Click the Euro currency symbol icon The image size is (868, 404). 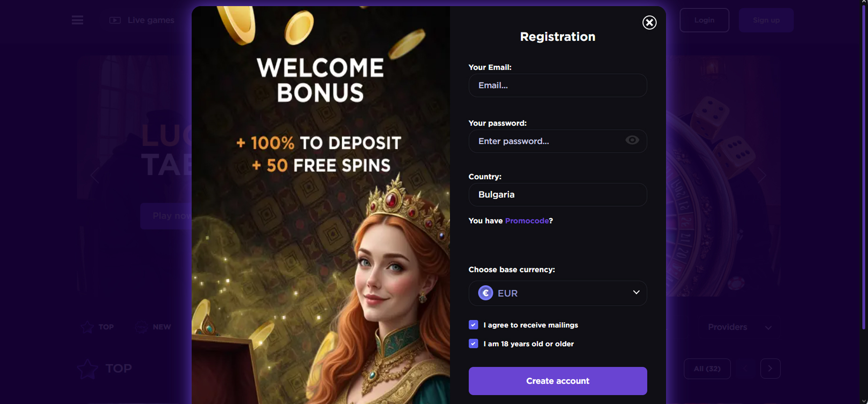point(486,293)
